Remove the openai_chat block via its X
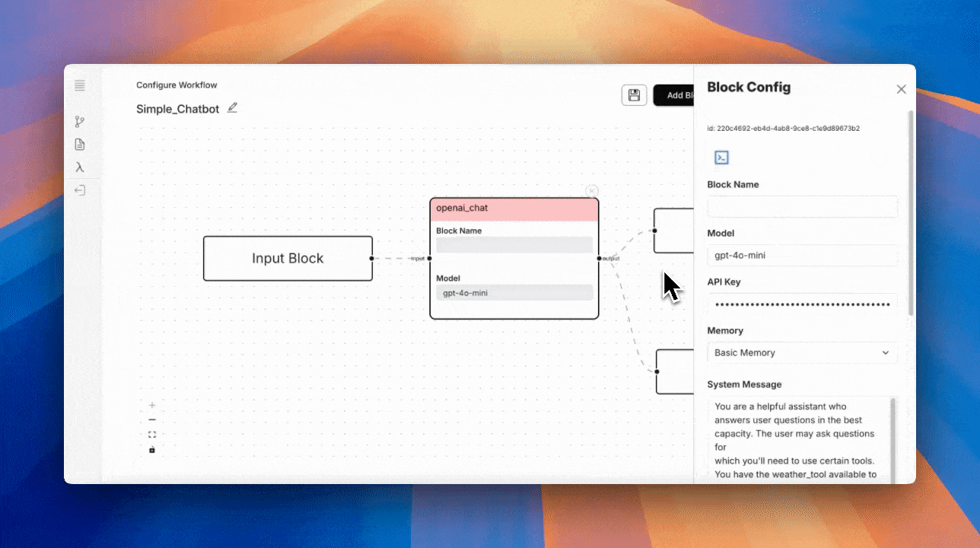 592,191
